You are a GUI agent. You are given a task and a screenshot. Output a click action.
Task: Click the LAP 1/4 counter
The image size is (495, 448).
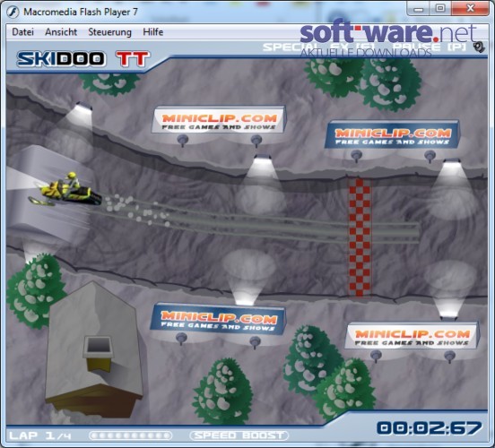[40, 436]
